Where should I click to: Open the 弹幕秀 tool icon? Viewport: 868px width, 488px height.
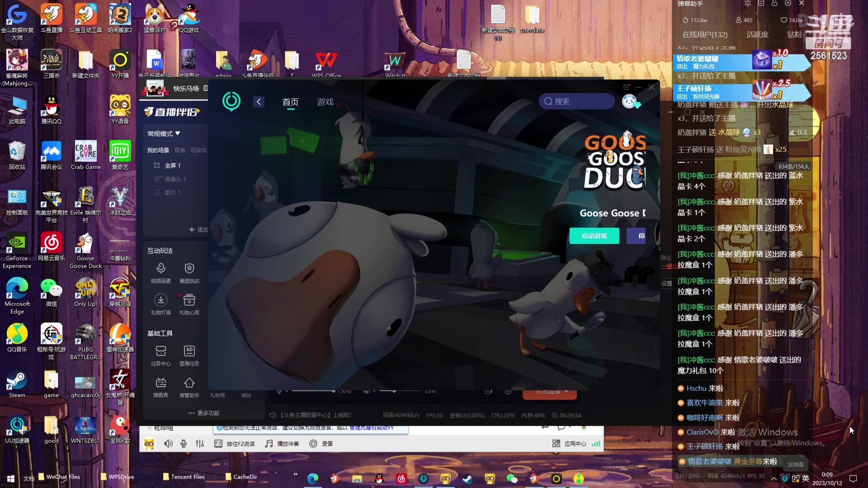pyautogui.click(x=161, y=383)
